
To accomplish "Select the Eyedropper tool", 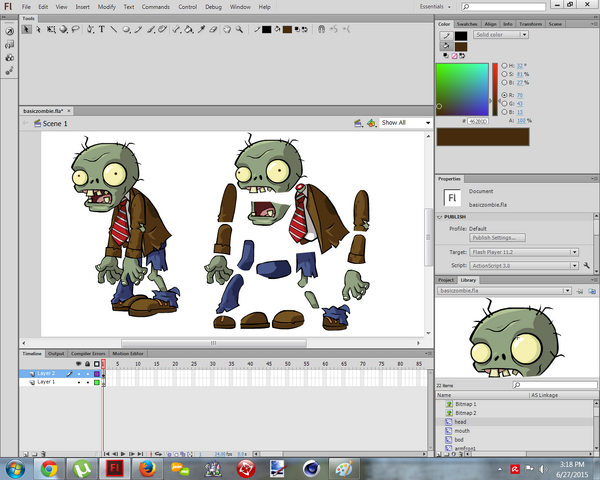I will [x=201, y=29].
